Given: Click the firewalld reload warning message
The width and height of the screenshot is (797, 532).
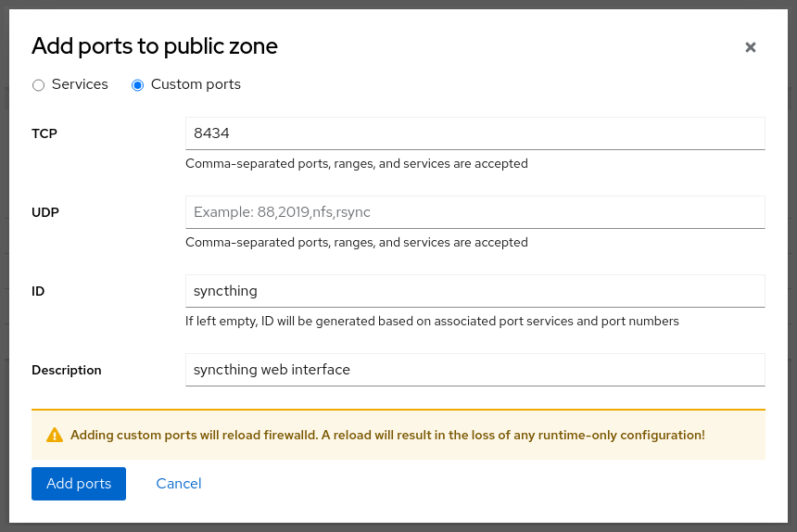Looking at the screenshot, I should coord(387,435).
